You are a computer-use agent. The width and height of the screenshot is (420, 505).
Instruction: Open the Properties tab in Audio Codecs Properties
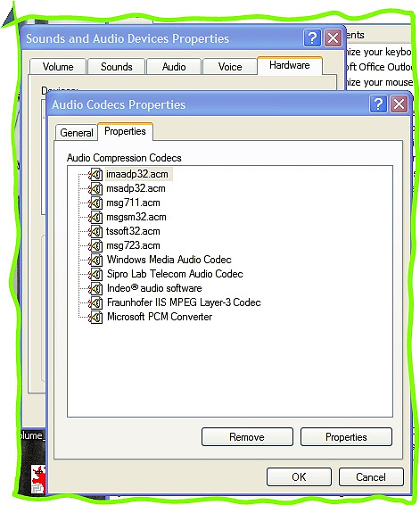point(125,131)
